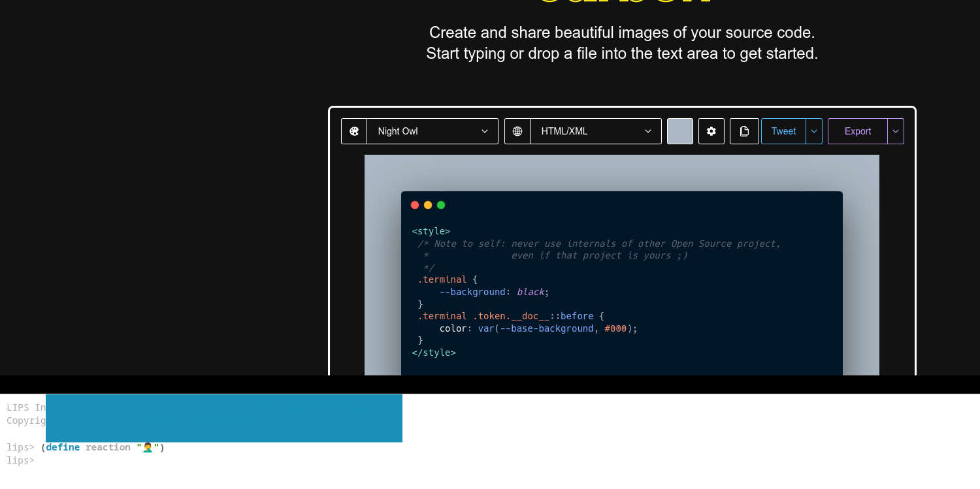
Task: Click the lips> terminal prompt line
Action: pyautogui.click(x=20, y=460)
